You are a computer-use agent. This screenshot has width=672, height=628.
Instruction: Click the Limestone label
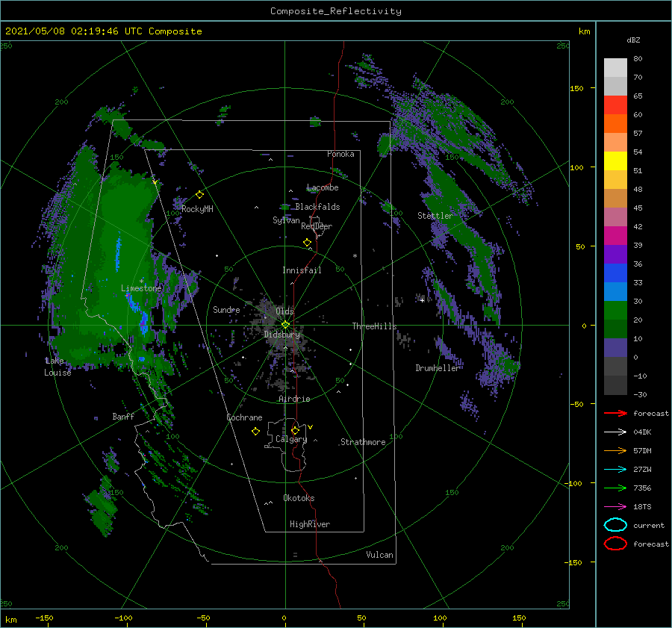141,288
